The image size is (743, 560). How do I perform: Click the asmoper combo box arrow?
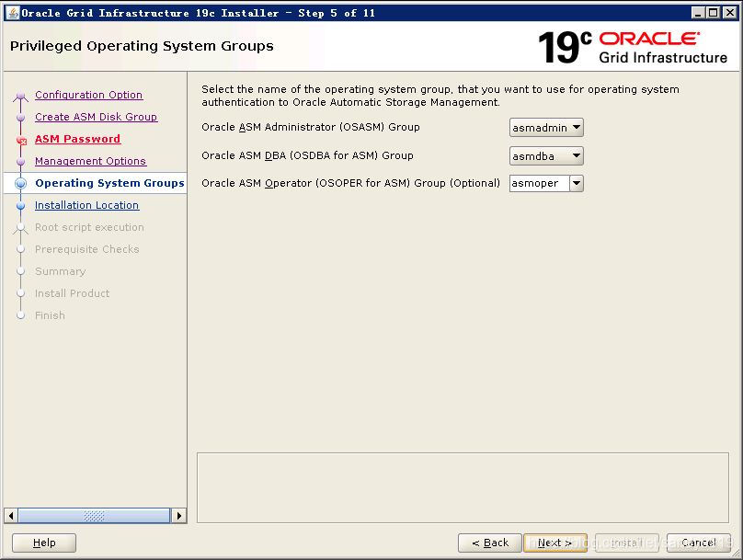[577, 183]
